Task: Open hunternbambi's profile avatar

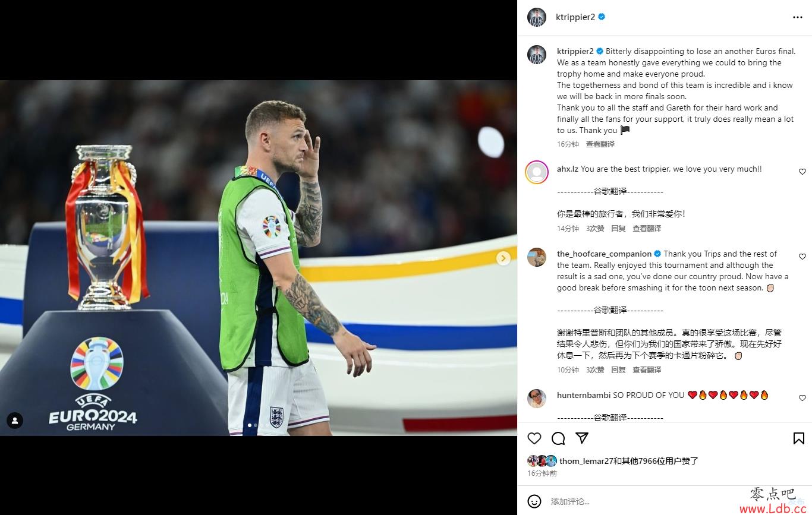Action: pyautogui.click(x=537, y=398)
